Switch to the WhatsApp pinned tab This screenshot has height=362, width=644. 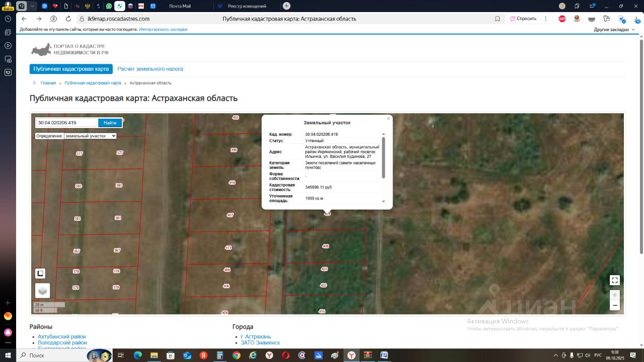click(109, 6)
